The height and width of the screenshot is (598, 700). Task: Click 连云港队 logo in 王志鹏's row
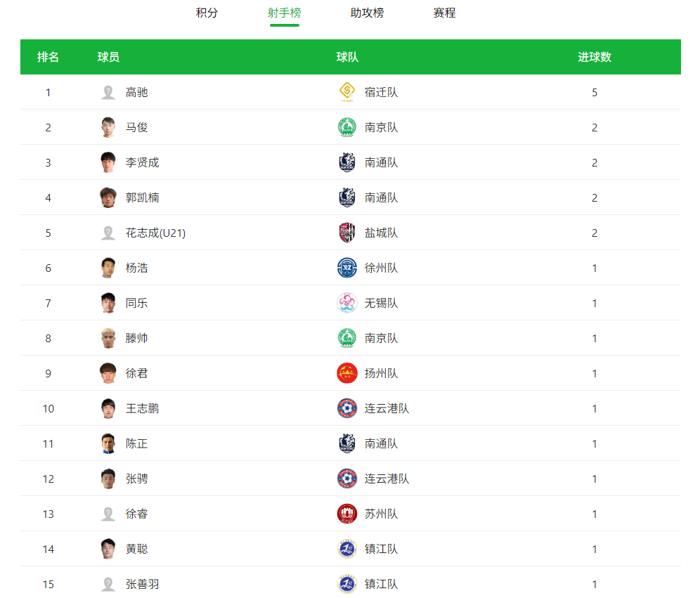pos(347,408)
